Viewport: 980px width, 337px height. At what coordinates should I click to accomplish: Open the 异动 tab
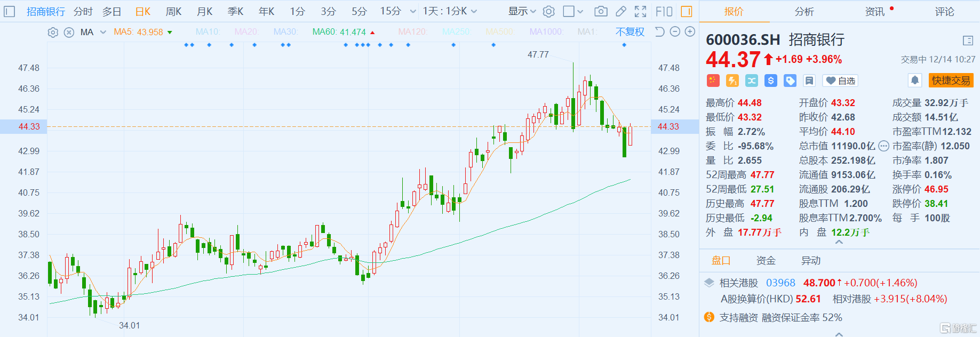click(x=810, y=260)
